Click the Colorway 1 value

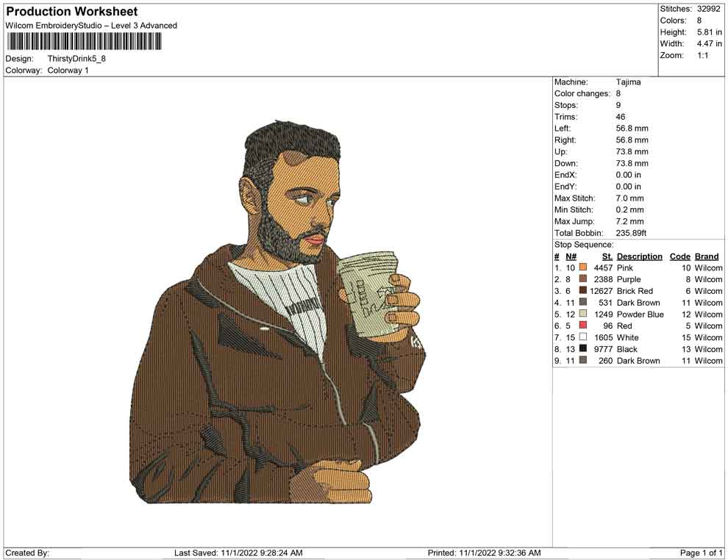tap(68, 71)
